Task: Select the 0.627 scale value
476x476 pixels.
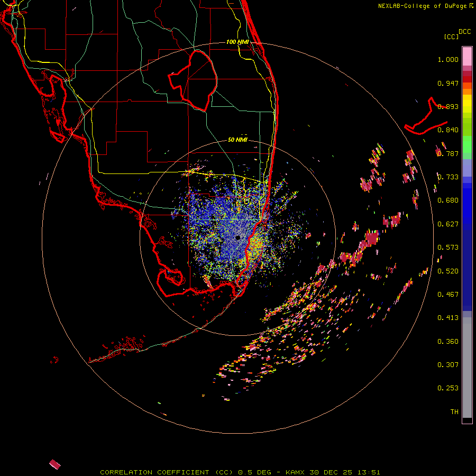Action: pyautogui.click(x=448, y=224)
